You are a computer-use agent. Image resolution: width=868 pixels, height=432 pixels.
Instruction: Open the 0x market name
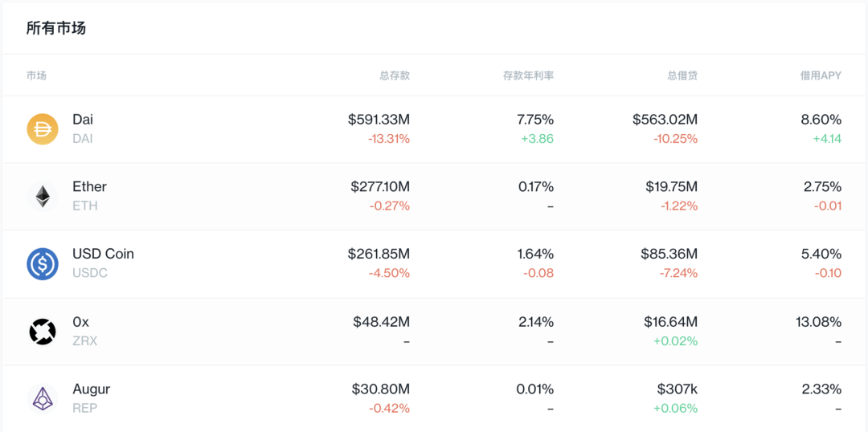[x=80, y=321]
